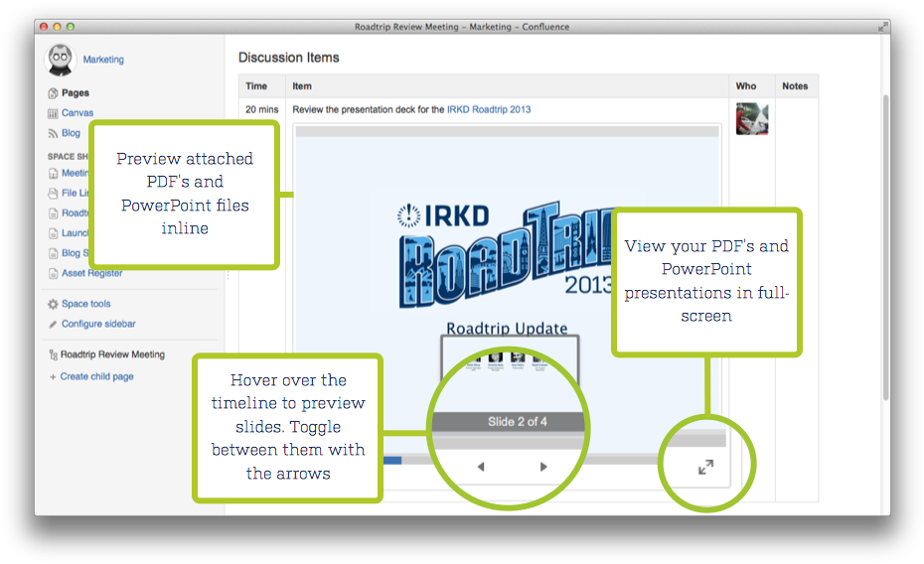
Task: Open Canvas in the sidebar
Action: click(x=77, y=113)
